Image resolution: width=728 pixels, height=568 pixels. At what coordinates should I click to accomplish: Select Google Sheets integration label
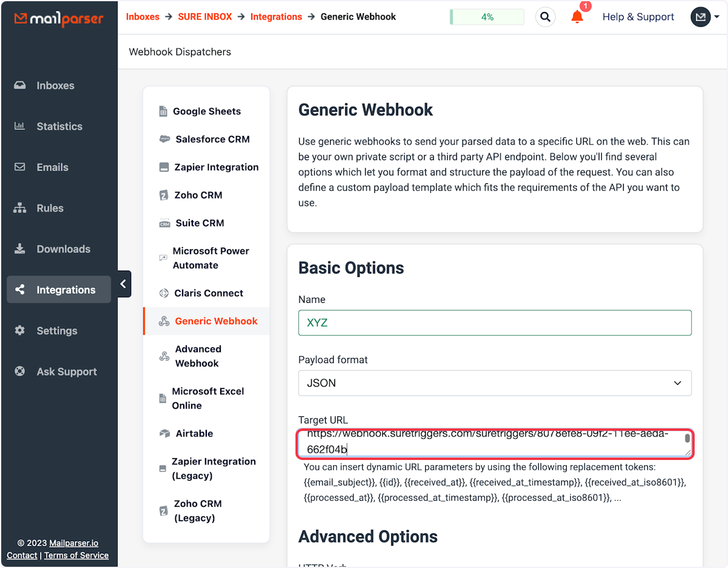coord(207,111)
